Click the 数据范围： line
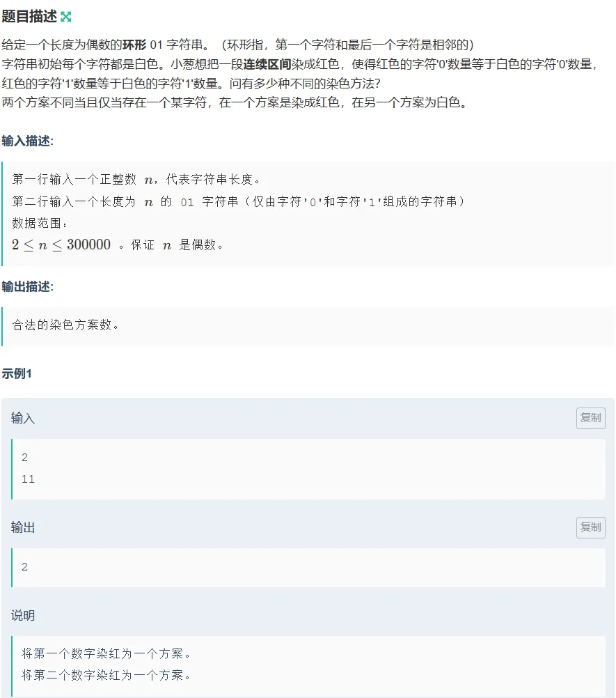 click(40, 223)
